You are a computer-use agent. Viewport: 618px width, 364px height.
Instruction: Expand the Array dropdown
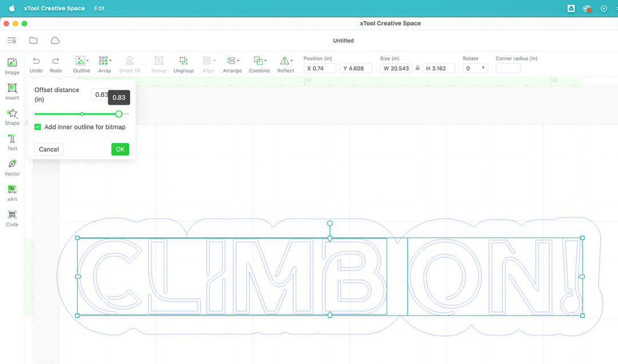[110, 61]
